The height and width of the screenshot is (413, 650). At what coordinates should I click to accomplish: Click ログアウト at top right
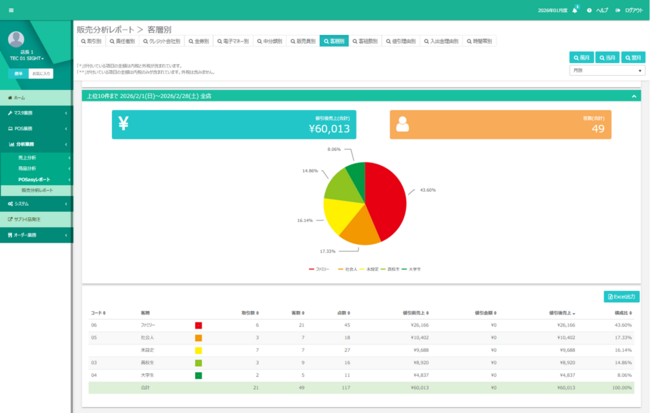630,9
